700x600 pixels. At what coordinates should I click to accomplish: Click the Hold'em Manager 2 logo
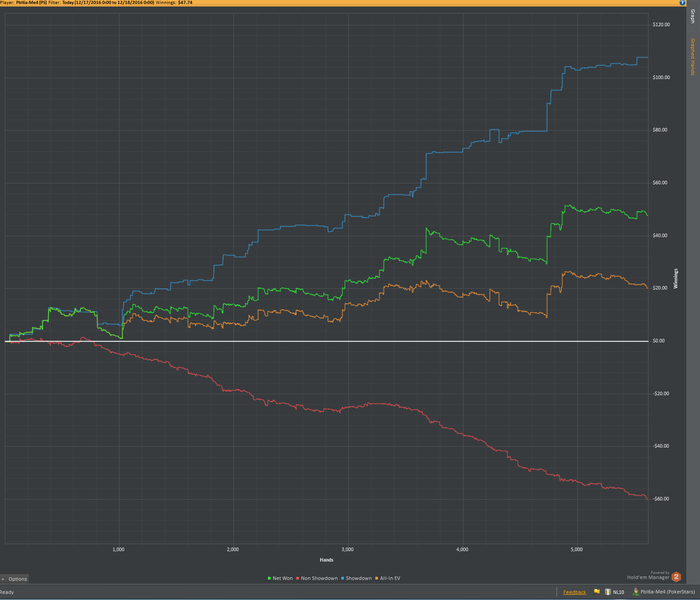tap(676, 577)
